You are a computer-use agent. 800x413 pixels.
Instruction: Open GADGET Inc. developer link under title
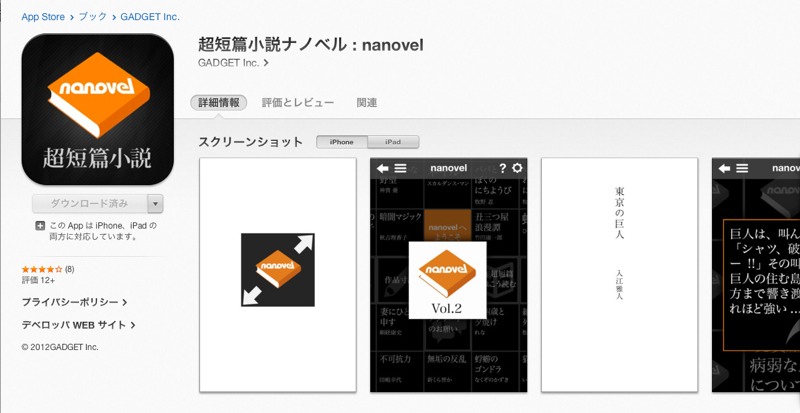point(233,63)
